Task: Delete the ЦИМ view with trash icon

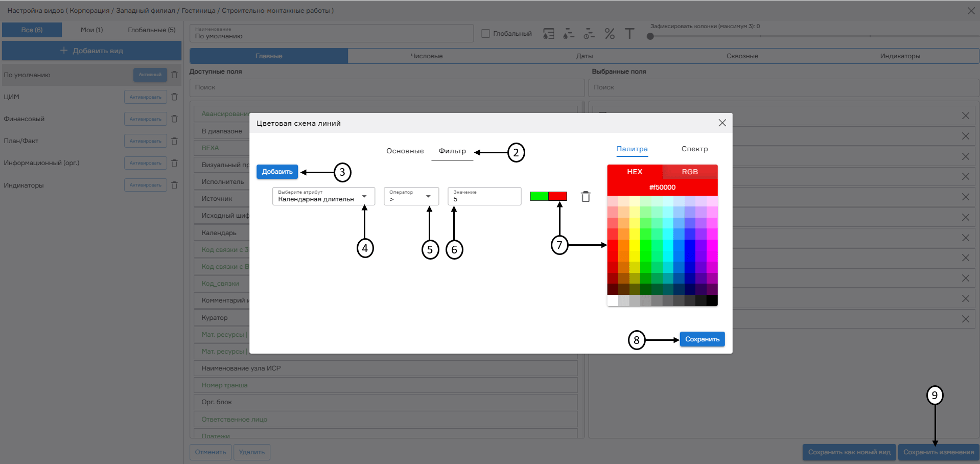Action: 174,97
